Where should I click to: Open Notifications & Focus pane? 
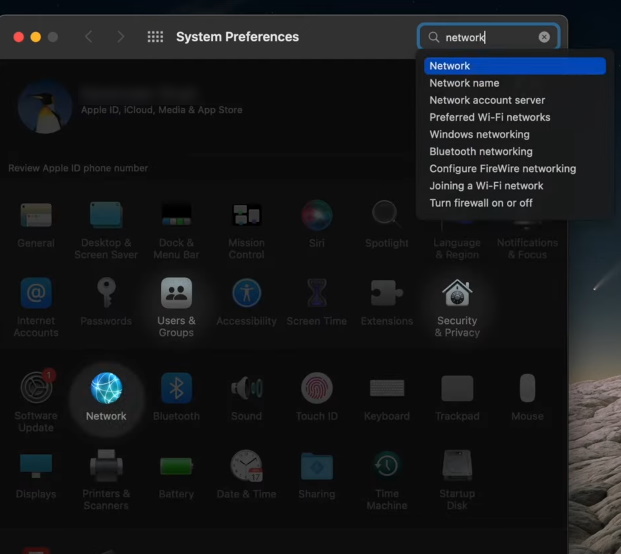(x=527, y=248)
